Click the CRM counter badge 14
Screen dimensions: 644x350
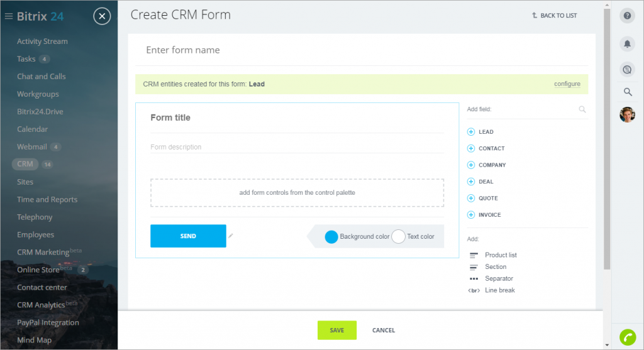48,165
